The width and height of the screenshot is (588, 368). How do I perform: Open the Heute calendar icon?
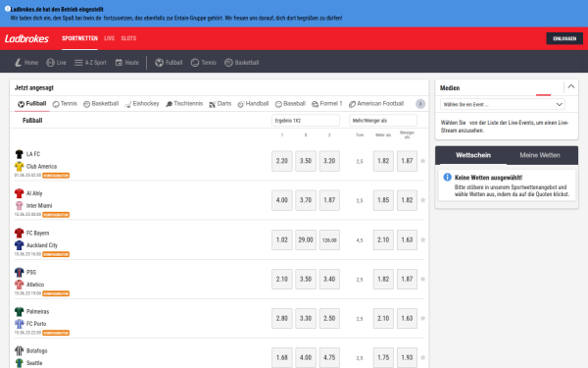tap(119, 63)
